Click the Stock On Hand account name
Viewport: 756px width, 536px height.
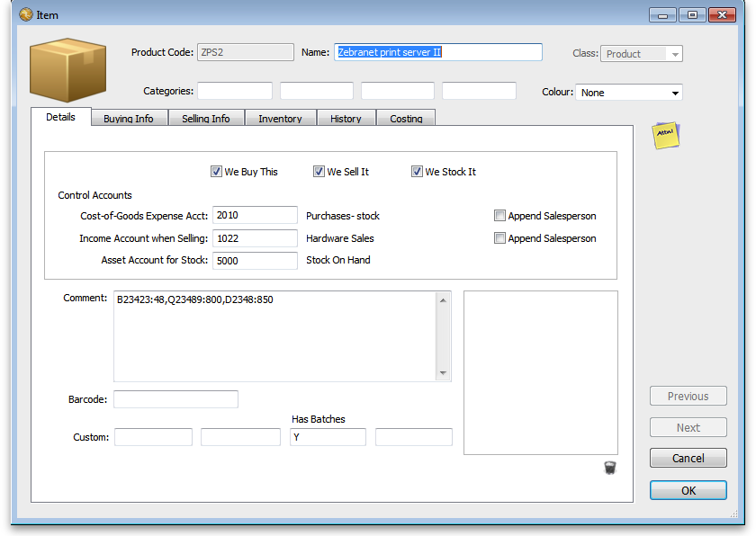tap(338, 260)
